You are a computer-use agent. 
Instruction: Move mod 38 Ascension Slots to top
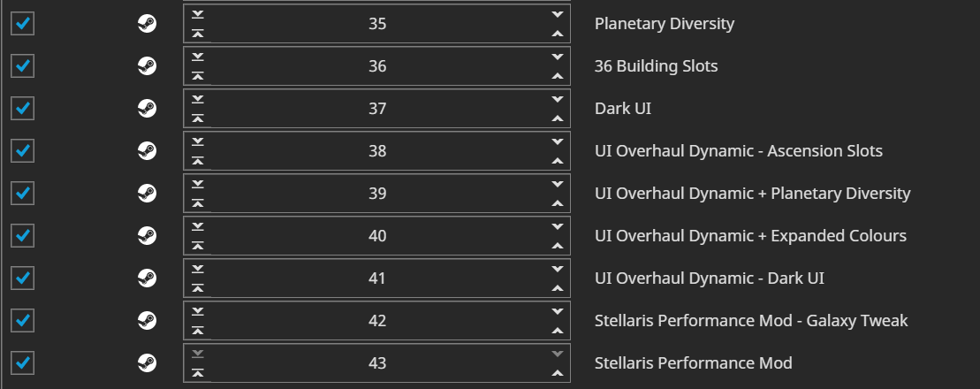(x=197, y=162)
